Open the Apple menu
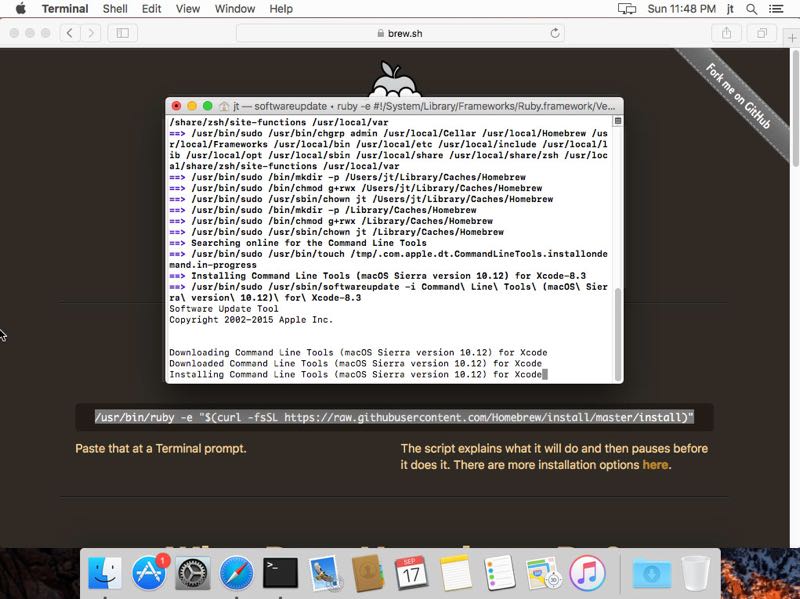 pos(20,9)
